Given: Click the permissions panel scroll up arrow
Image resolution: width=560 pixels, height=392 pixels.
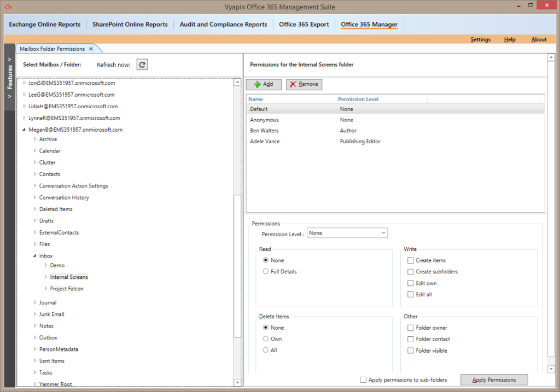Looking at the screenshot, I should click(x=551, y=57).
